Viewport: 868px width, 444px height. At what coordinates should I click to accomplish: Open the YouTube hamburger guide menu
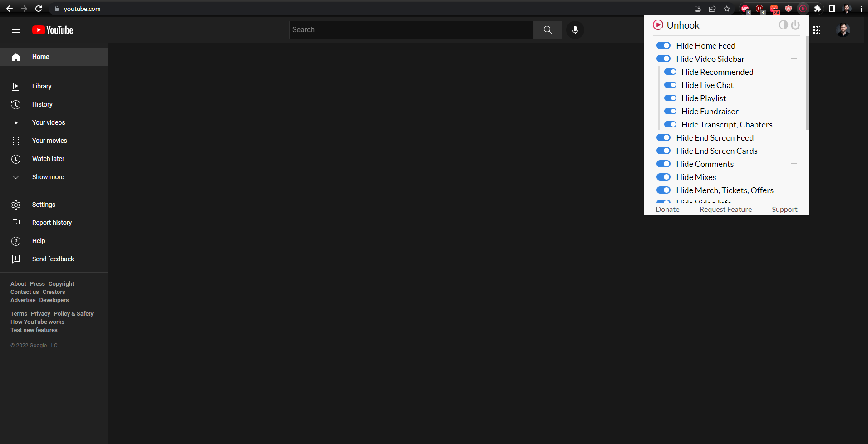coord(16,30)
